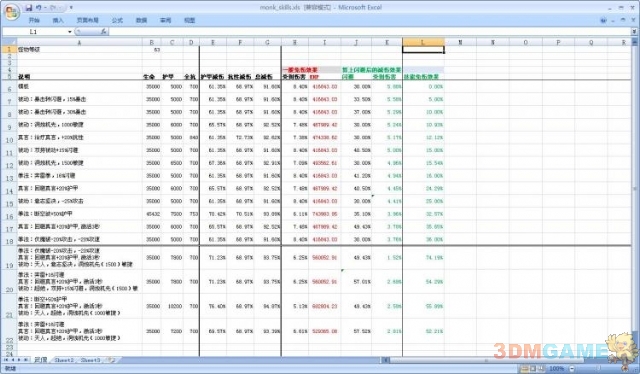The width and height of the screenshot is (640, 374).
Task: Click the Insert Worksheet tab icon
Action: coord(110,360)
